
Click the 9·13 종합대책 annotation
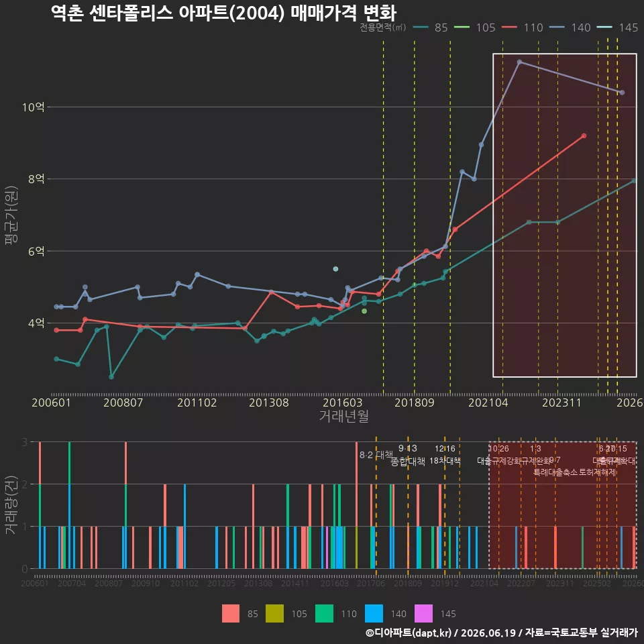[407, 455]
